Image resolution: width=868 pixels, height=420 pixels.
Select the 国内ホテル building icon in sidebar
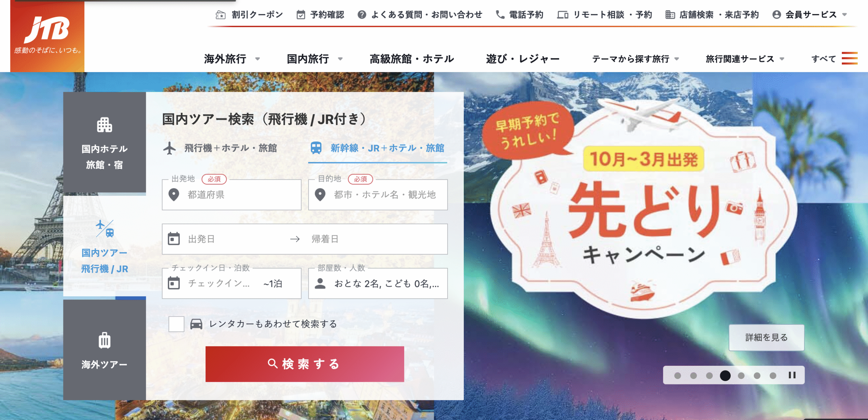coord(104,125)
